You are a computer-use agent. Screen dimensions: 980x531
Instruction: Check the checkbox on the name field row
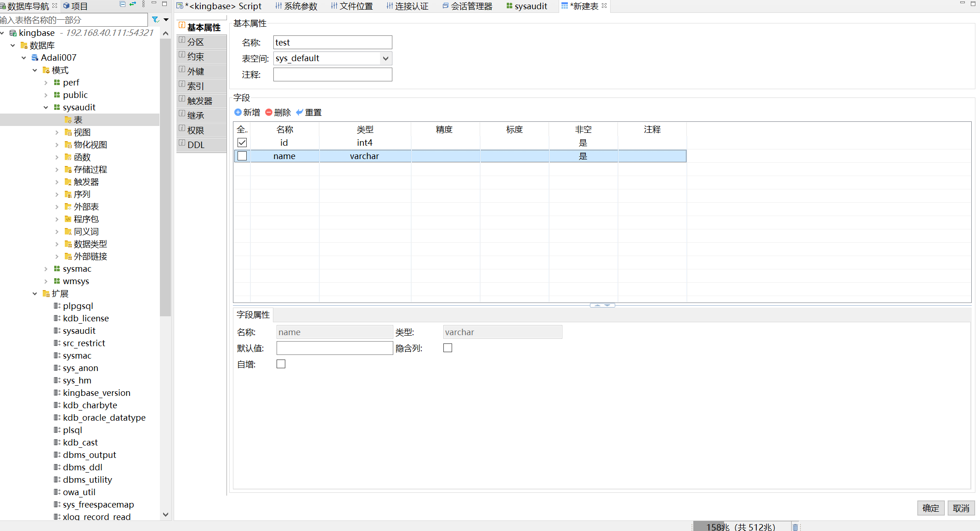tap(242, 156)
